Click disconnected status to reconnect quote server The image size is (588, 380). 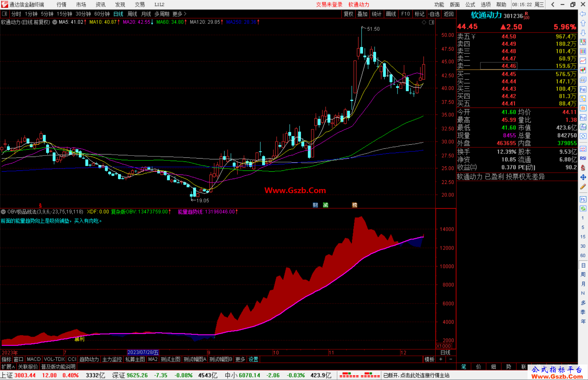416,375
